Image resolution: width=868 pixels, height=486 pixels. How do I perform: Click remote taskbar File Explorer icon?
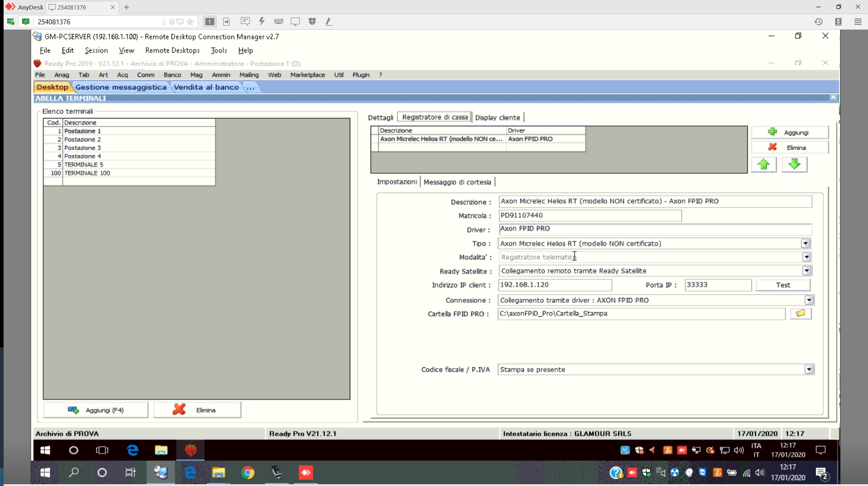pos(161,450)
